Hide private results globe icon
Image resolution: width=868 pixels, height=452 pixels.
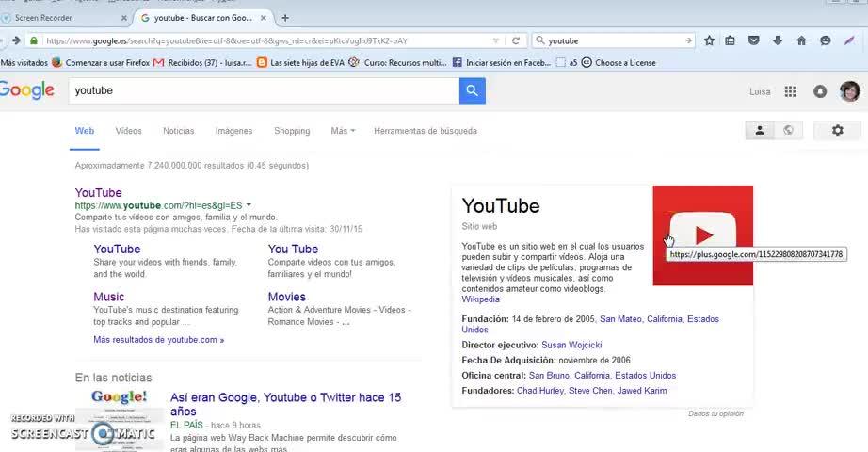pyautogui.click(x=788, y=130)
